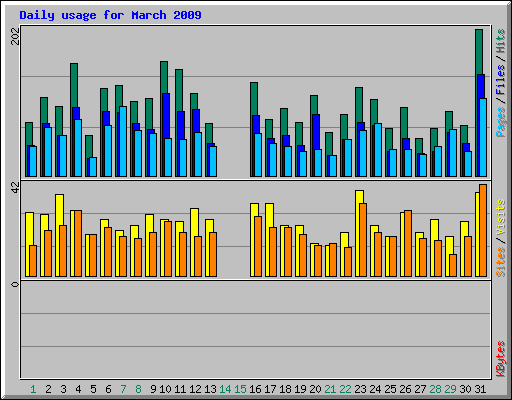Click the 202 axis maximum label
512x400 pixels.
coord(15,36)
